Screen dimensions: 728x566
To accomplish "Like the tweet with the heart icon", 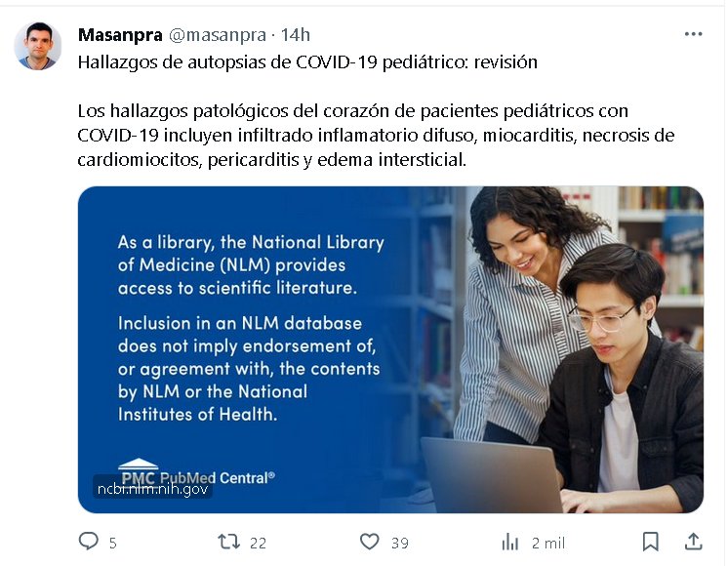I will coord(370,542).
